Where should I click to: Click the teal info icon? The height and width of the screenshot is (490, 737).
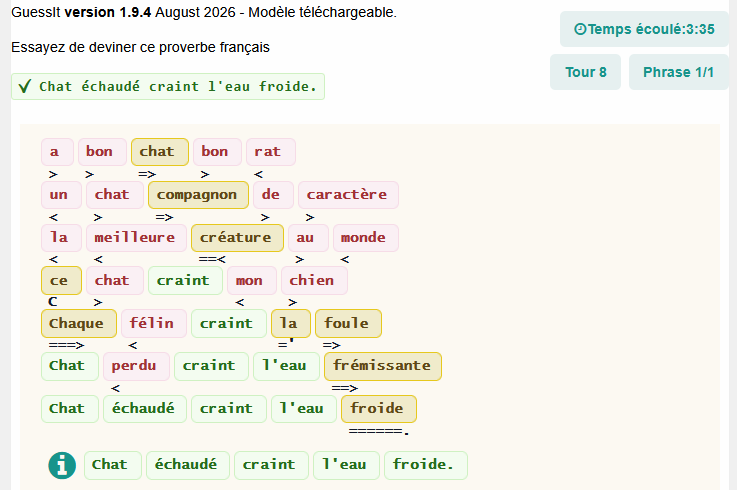[62, 466]
